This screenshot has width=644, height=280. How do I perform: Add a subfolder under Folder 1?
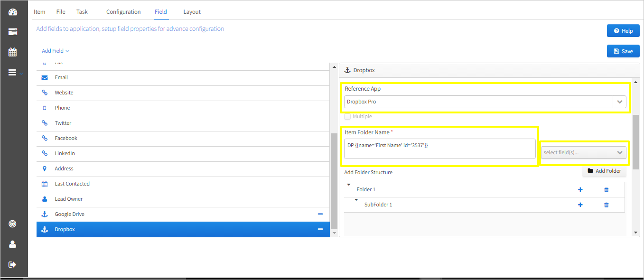(580, 189)
